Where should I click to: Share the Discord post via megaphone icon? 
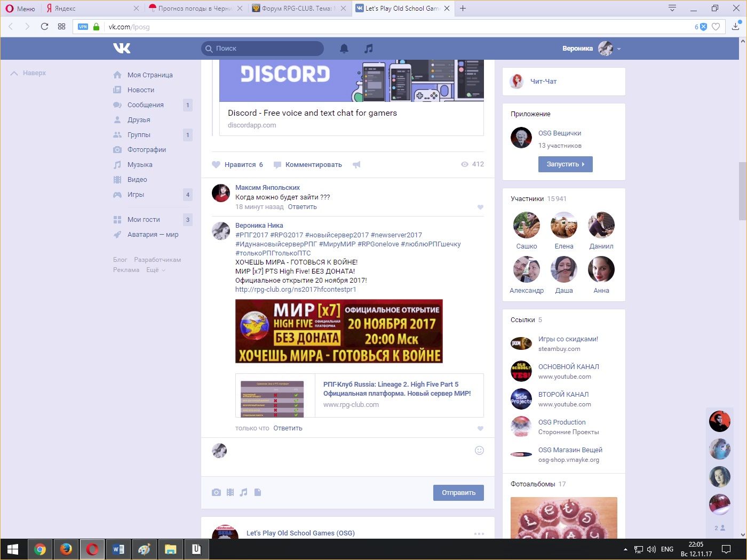click(x=356, y=165)
